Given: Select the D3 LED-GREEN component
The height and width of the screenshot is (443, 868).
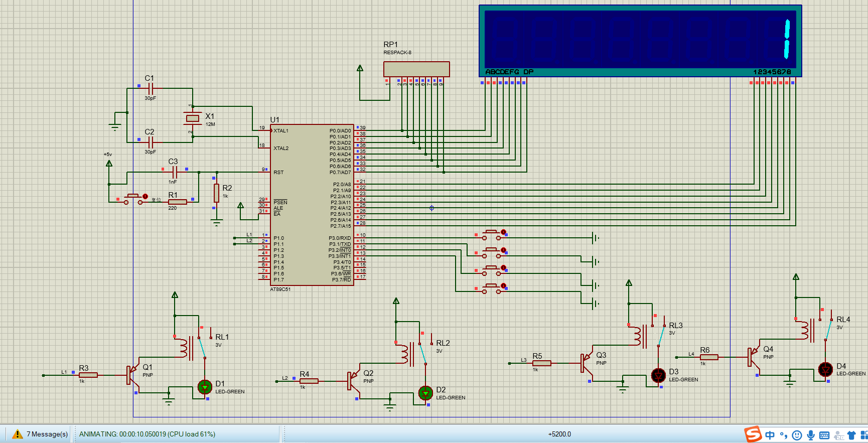Looking at the screenshot, I should point(658,375).
